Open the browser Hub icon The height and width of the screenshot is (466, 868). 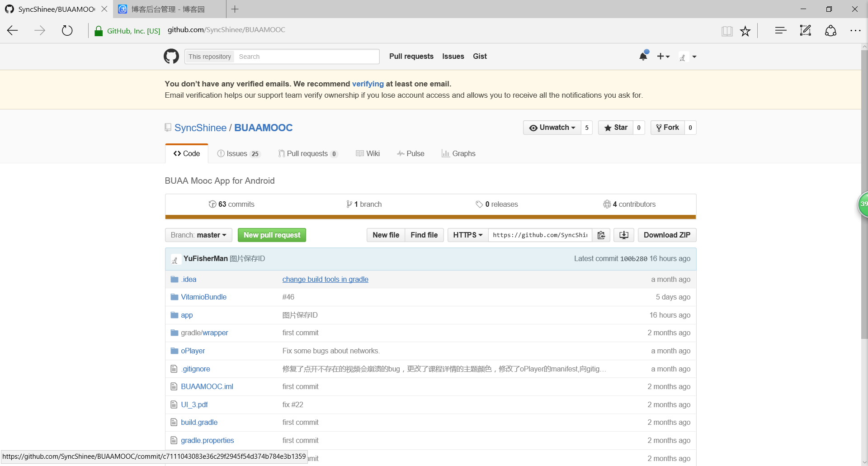[x=781, y=31]
